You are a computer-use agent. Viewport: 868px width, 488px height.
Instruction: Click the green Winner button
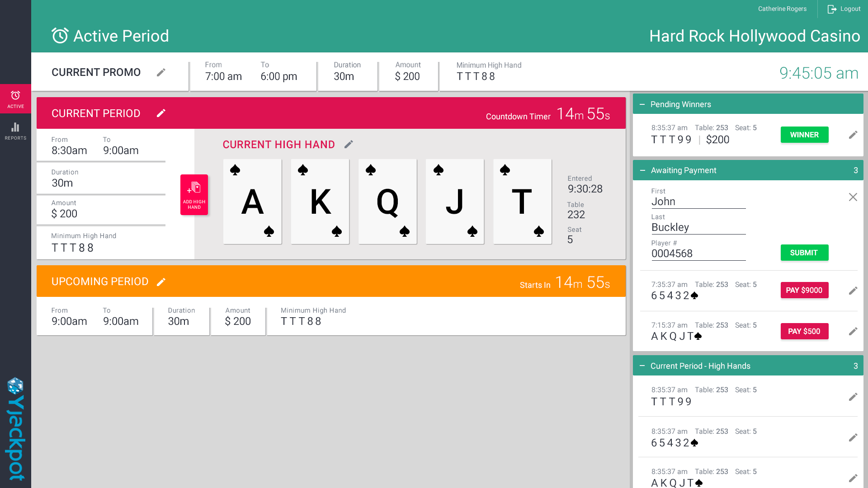coord(804,135)
